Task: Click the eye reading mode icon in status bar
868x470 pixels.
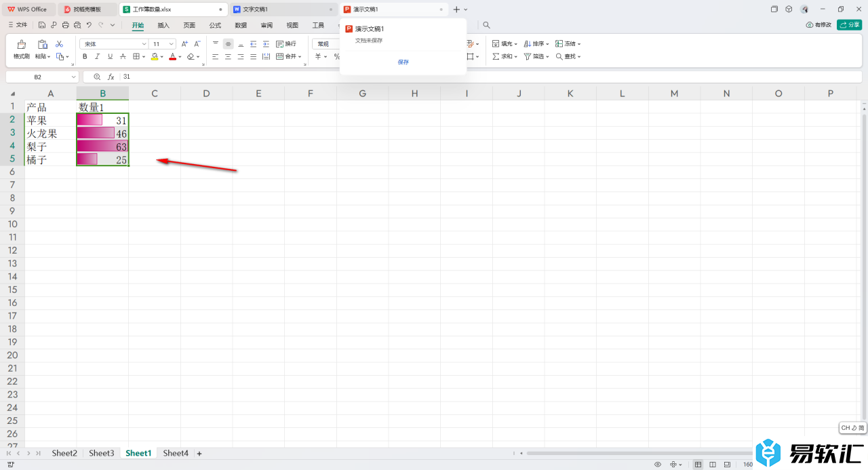Action: coord(658,465)
